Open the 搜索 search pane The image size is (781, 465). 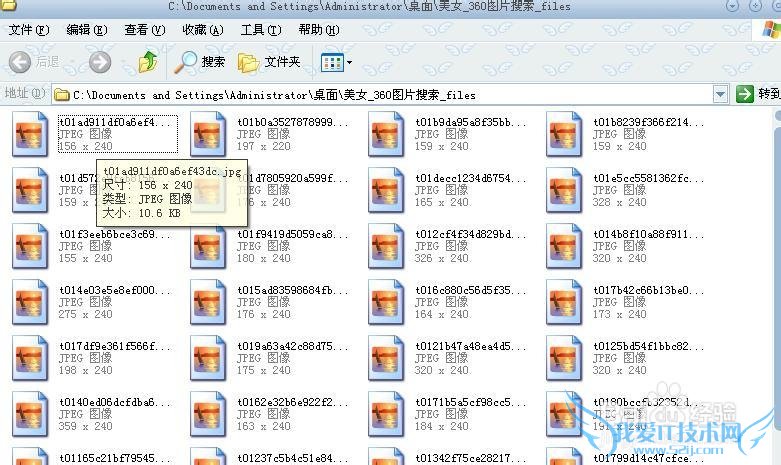(200, 62)
